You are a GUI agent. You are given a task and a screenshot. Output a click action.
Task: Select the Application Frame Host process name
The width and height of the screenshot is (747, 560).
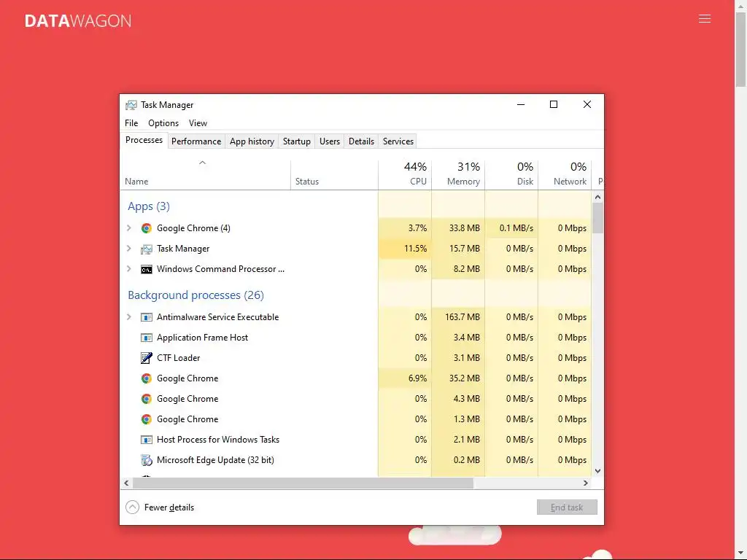click(203, 338)
